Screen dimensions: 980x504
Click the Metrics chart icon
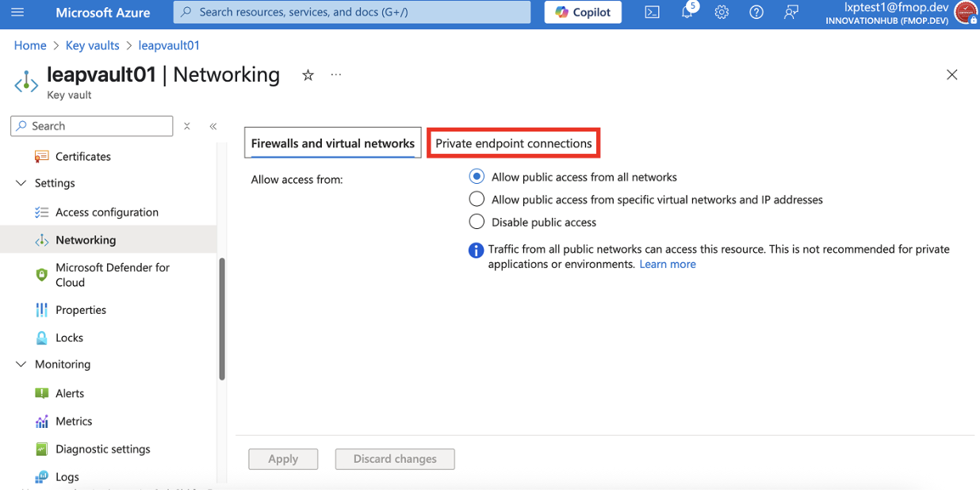tap(41, 422)
